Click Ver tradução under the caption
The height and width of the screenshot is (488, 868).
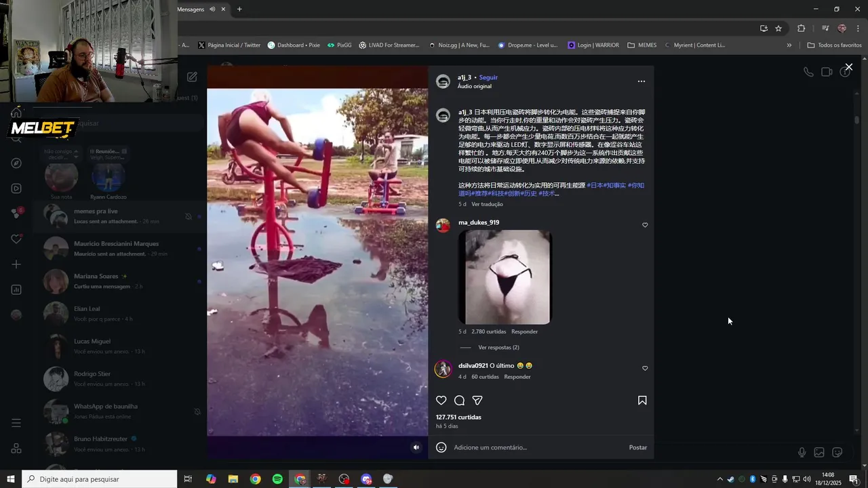488,204
